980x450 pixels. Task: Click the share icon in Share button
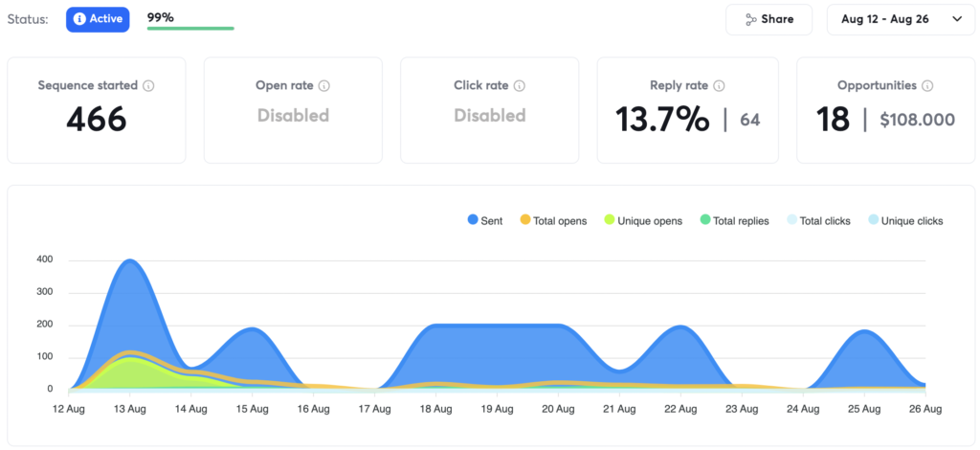click(751, 19)
